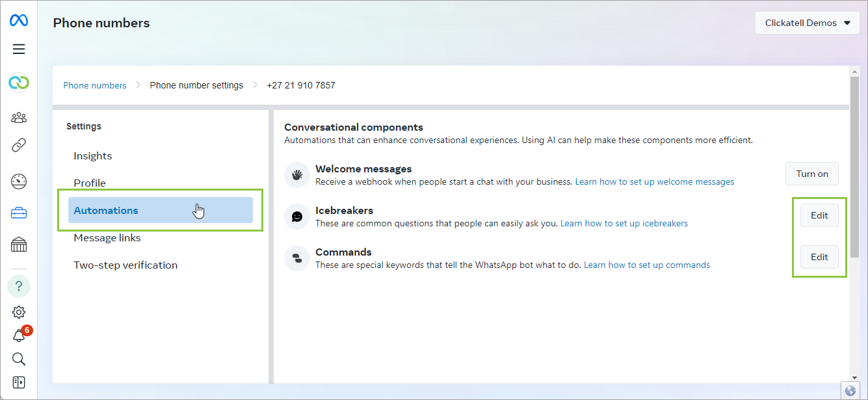868x400 pixels.
Task: Click the search magnifier icon
Action: coord(19,359)
